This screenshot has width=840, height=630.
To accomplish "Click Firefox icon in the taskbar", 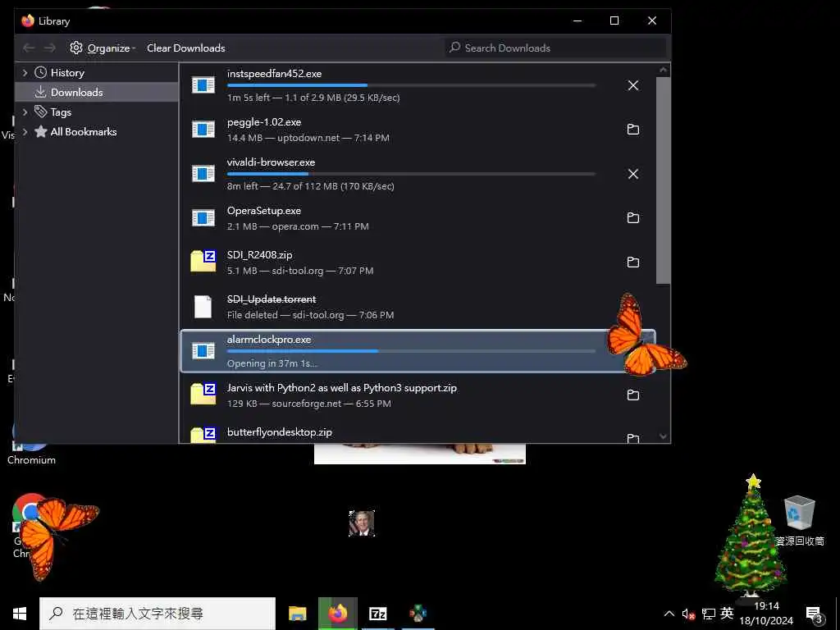I will pyautogui.click(x=337, y=614).
